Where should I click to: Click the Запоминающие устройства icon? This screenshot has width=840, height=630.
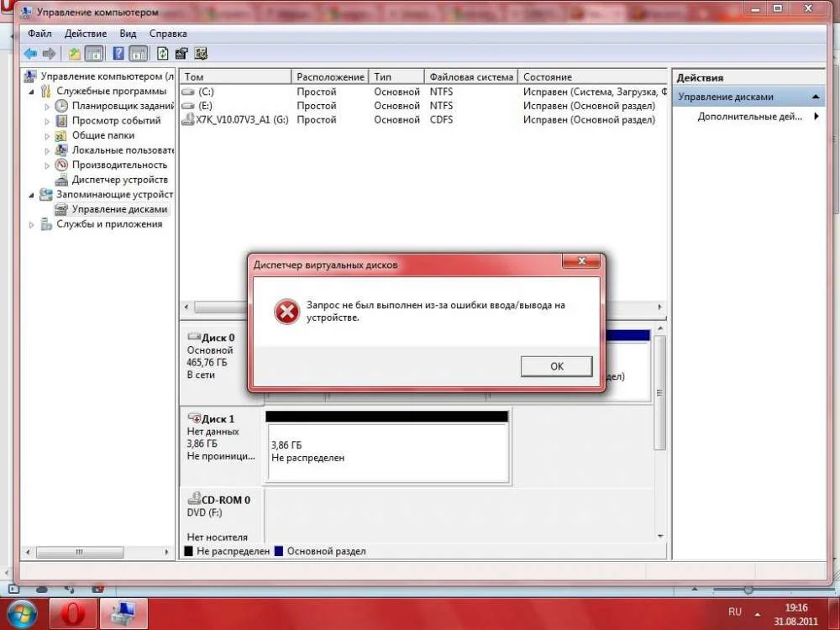point(46,195)
